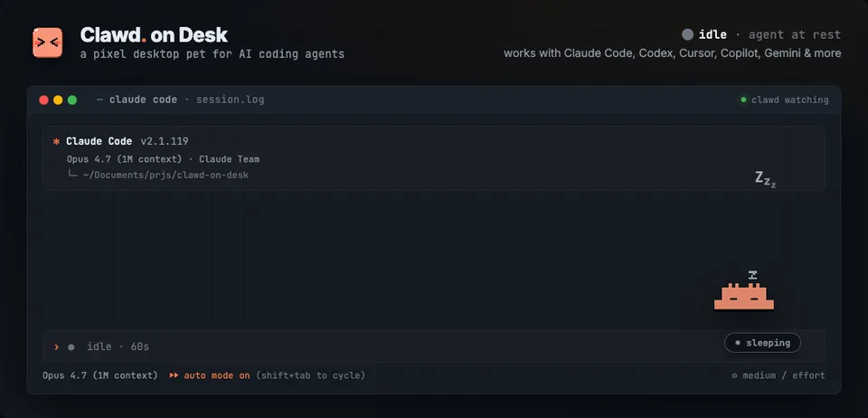Click the clawd watching status text
Screen dimensions: 868x418
point(790,100)
